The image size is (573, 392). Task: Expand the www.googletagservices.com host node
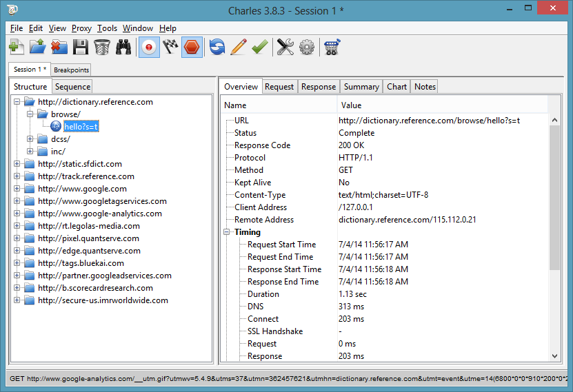click(x=17, y=201)
